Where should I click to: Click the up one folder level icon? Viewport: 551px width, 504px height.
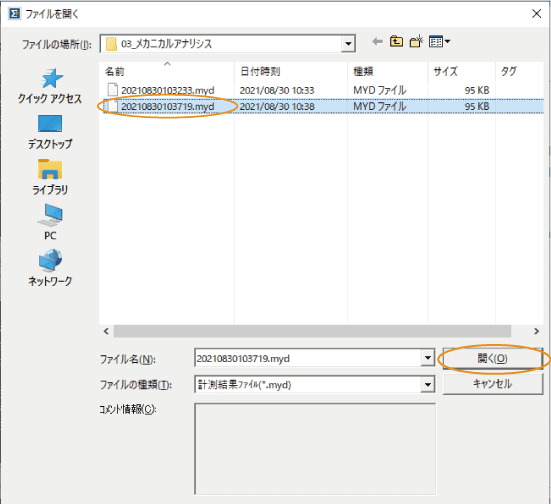coord(396,42)
